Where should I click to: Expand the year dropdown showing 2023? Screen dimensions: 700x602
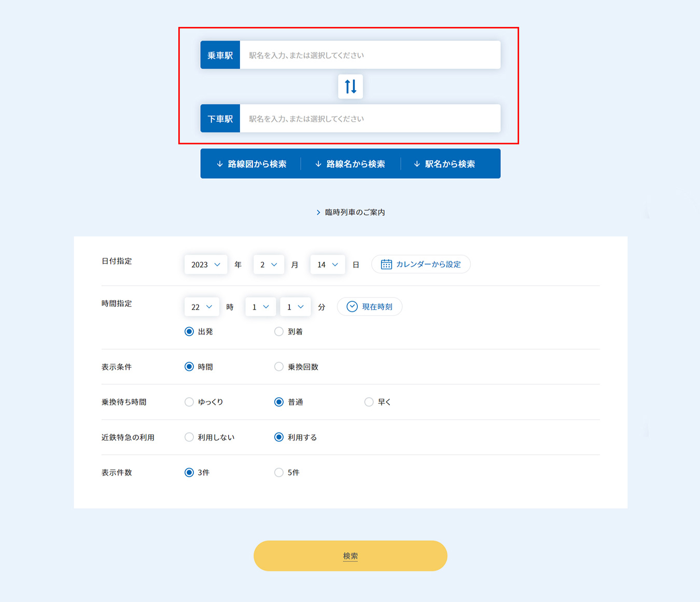pyautogui.click(x=205, y=264)
